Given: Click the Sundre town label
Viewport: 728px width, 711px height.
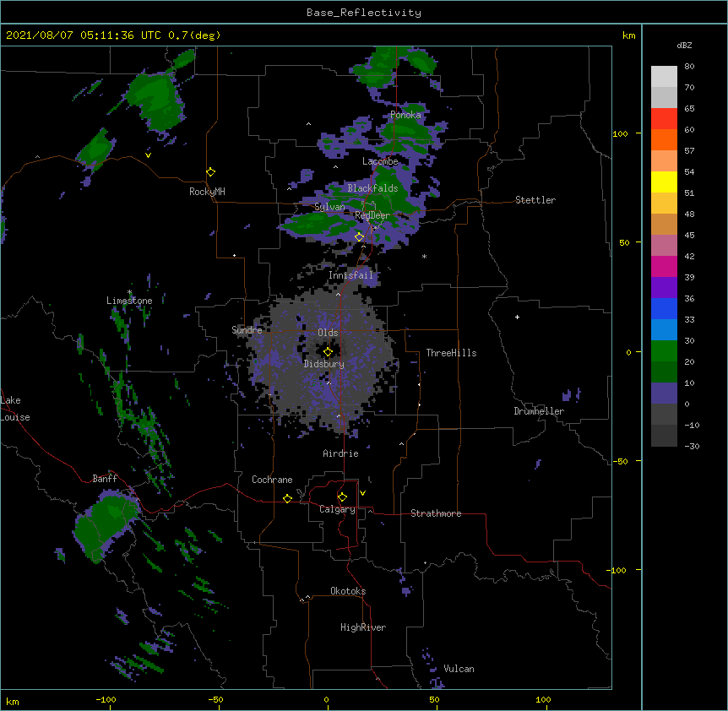Looking at the screenshot, I should [x=247, y=330].
